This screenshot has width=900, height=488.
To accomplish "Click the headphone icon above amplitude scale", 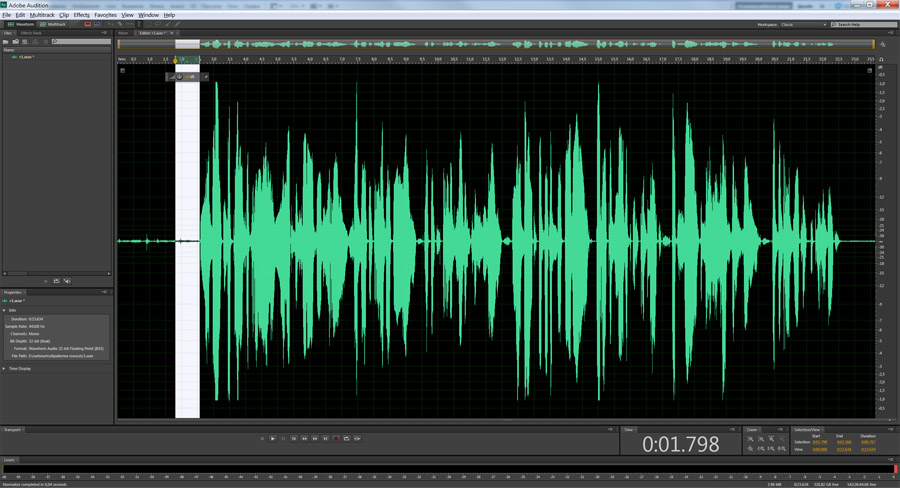I will point(882,59).
